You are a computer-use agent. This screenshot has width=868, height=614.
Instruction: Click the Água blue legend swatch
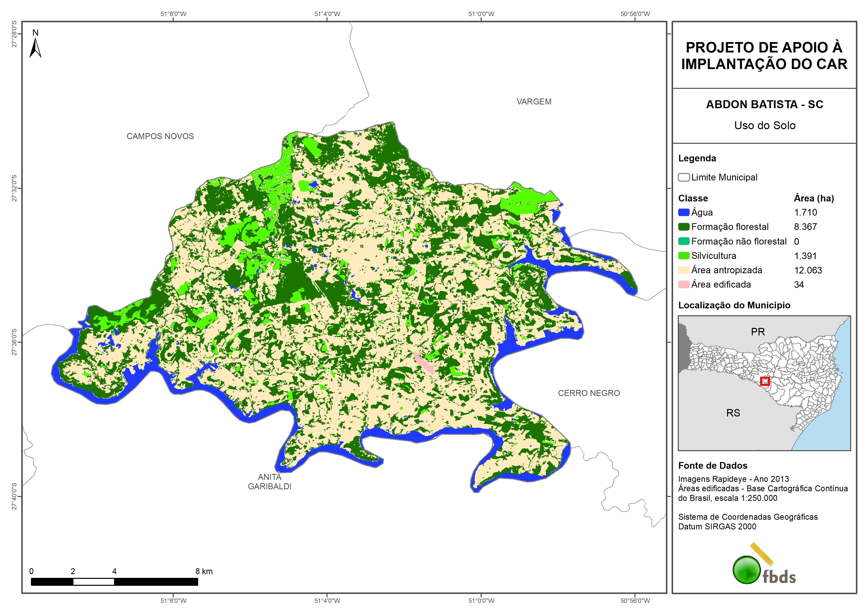683,213
